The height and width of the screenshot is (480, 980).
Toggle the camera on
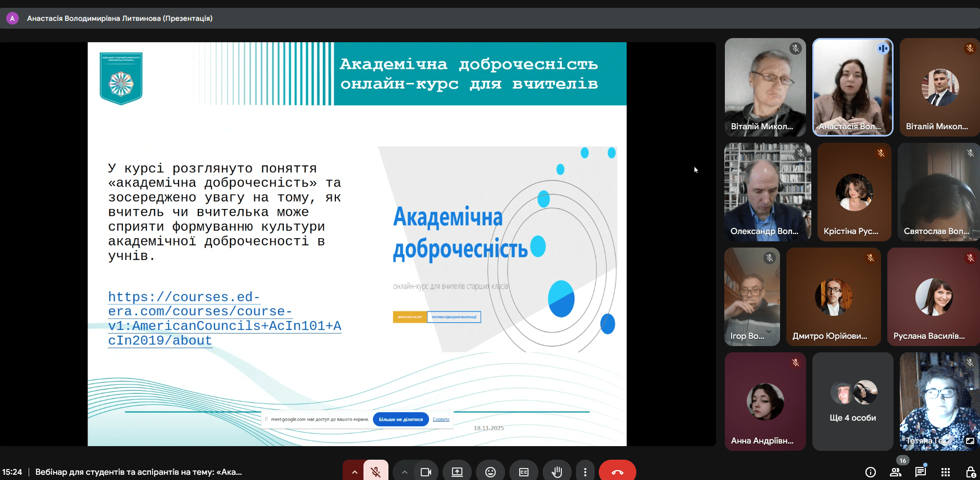(x=426, y=472)
